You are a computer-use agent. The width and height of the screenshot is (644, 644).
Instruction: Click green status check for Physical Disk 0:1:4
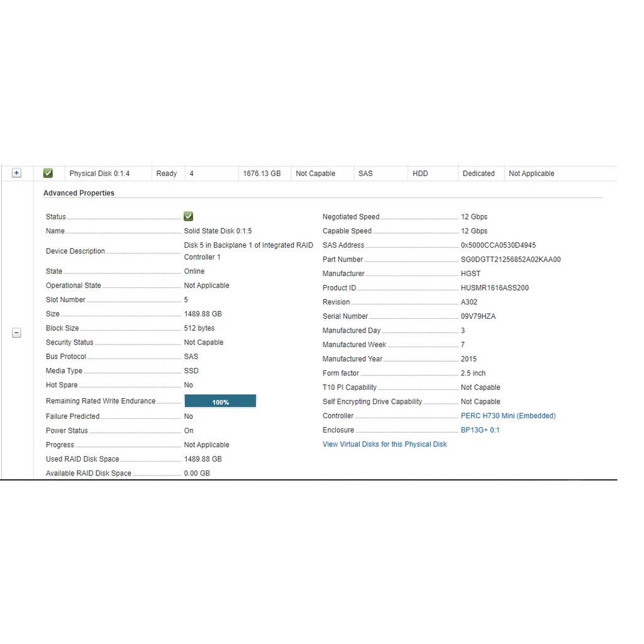coord(48,174)
